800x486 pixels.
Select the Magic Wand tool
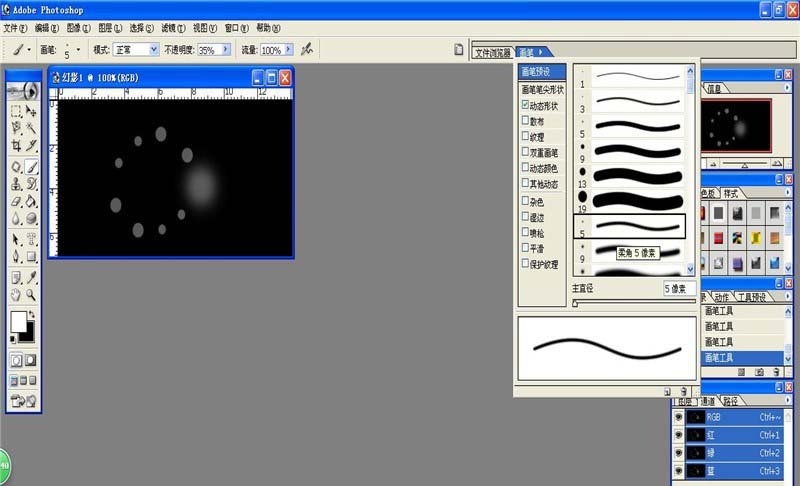click(31, 128)
